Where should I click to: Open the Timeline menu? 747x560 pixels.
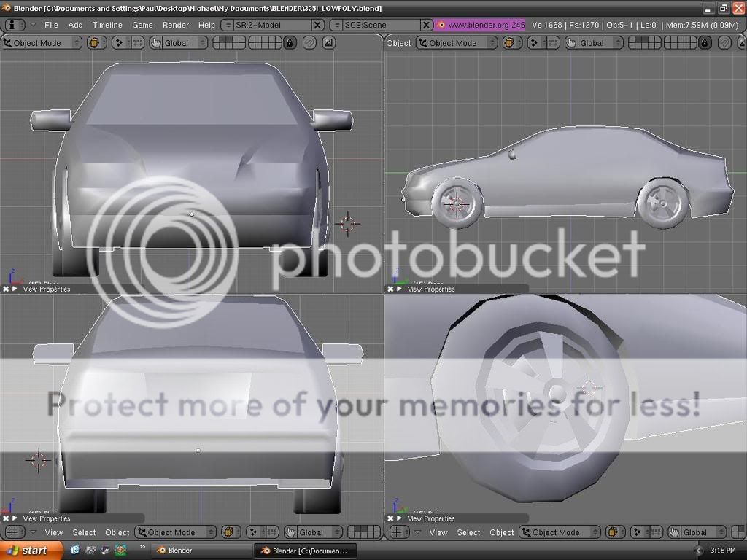tap(107, 24)
